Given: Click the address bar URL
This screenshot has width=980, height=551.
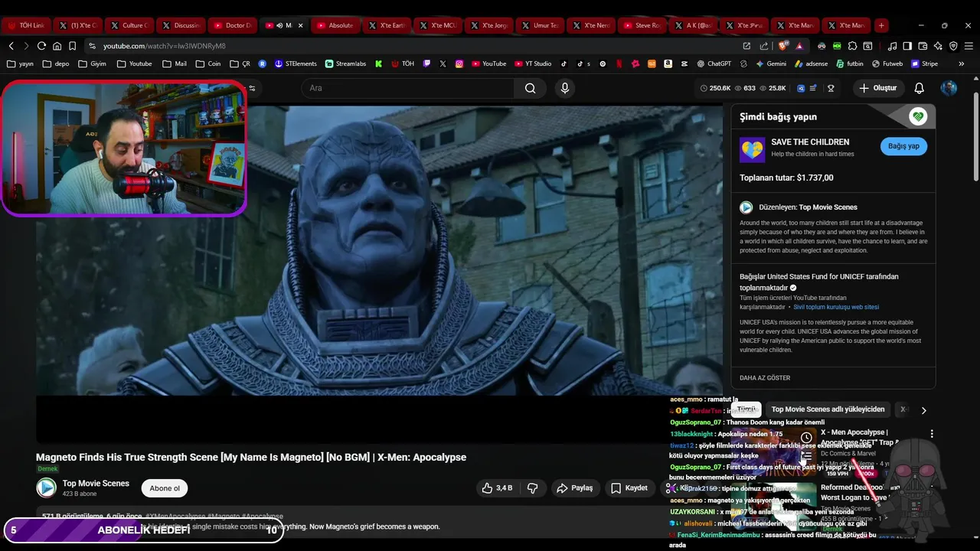Looking at the screenshot, I should tap(165, 46).
